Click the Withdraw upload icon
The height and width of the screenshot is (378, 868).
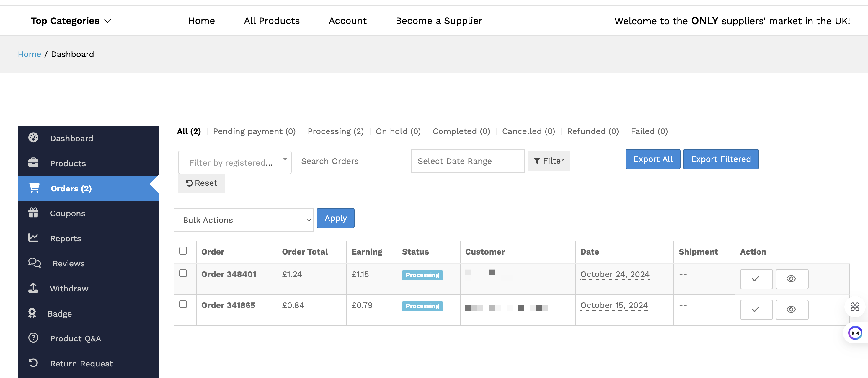(x=33, y=288)
